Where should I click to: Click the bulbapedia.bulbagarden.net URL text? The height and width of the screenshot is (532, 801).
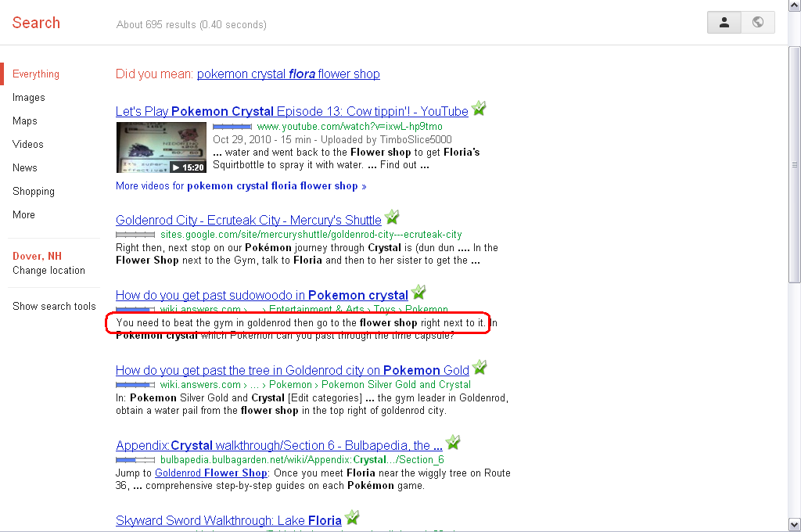[302, 460]
